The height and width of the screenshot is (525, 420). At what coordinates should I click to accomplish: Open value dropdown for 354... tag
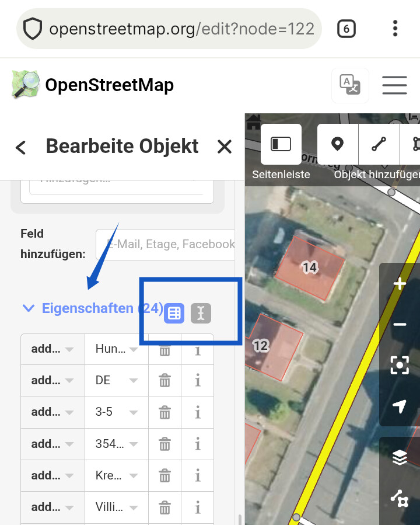click(x=134, y=444)
